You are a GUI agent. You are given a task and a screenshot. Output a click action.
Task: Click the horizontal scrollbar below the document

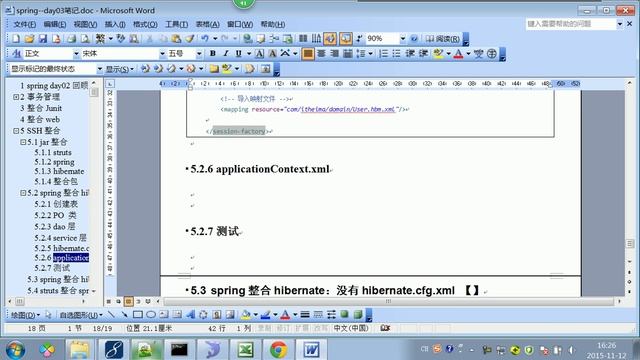(x=388, y=302)
